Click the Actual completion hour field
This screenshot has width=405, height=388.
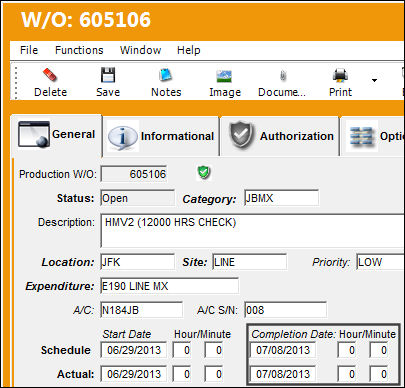point(346,374)
